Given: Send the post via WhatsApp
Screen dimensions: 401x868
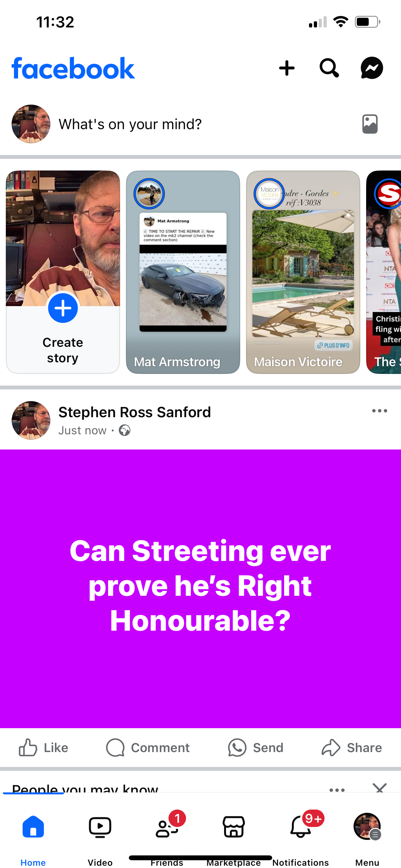Looking at the screenshot, I should [255, 747].
